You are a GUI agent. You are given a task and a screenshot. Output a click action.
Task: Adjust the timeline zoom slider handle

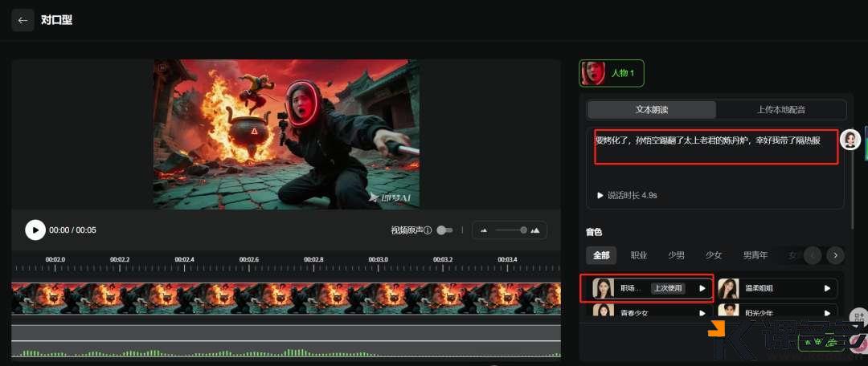click(x=524, y=230)
